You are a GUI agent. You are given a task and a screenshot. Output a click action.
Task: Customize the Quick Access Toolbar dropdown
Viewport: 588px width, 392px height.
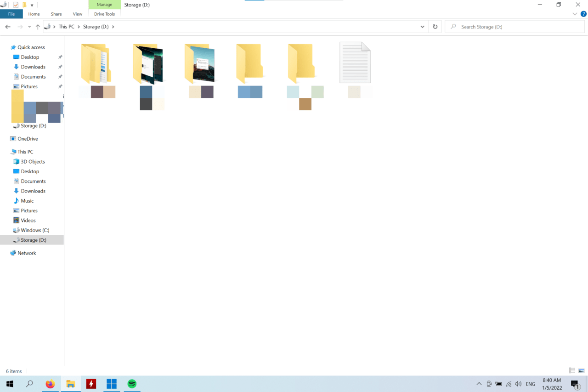[31, 5]
